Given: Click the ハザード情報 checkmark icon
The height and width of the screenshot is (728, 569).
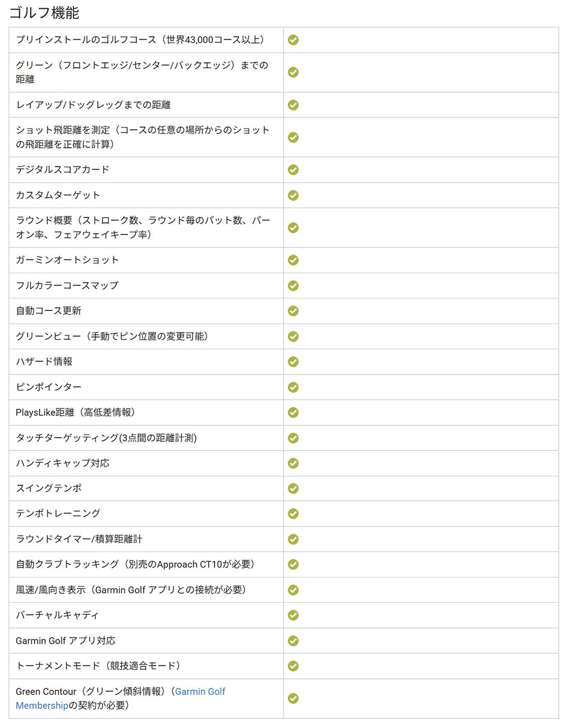Looking at the screenshot, I should point(293,362).
